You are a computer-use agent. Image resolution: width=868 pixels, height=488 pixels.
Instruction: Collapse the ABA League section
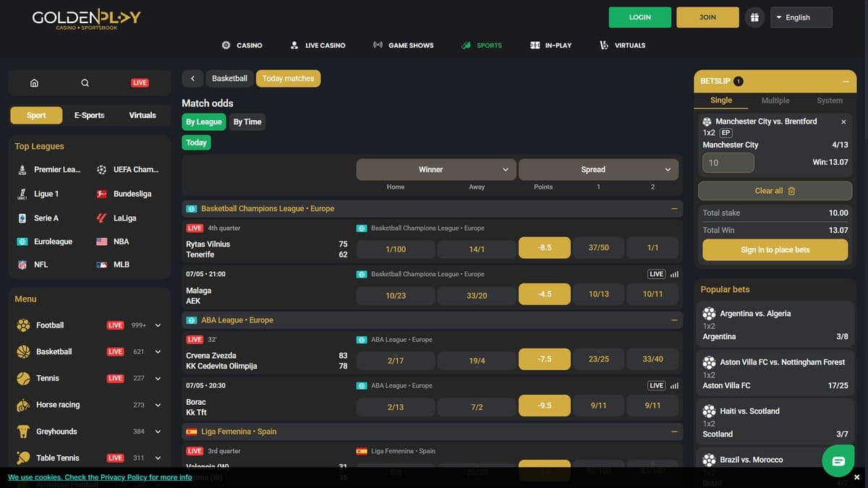[x=674, y=320]
